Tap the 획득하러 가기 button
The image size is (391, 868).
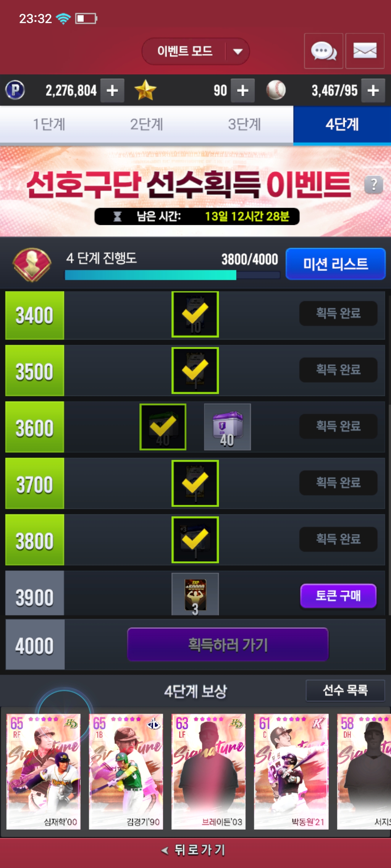[228, 644]
